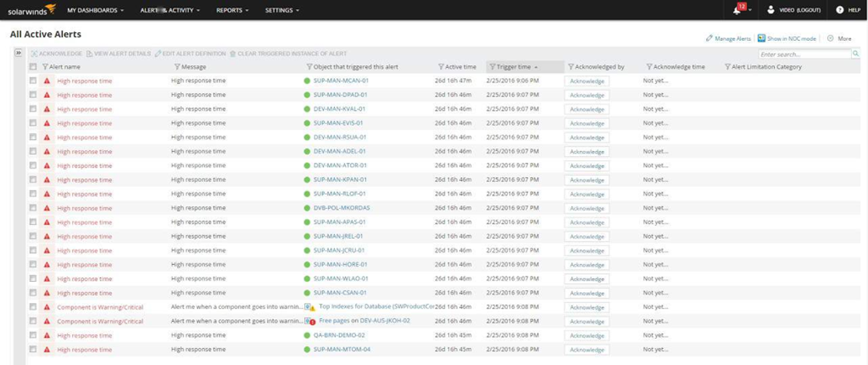Check the box for SUP-MAN-MCAN-01 alert row

point(33,81)
